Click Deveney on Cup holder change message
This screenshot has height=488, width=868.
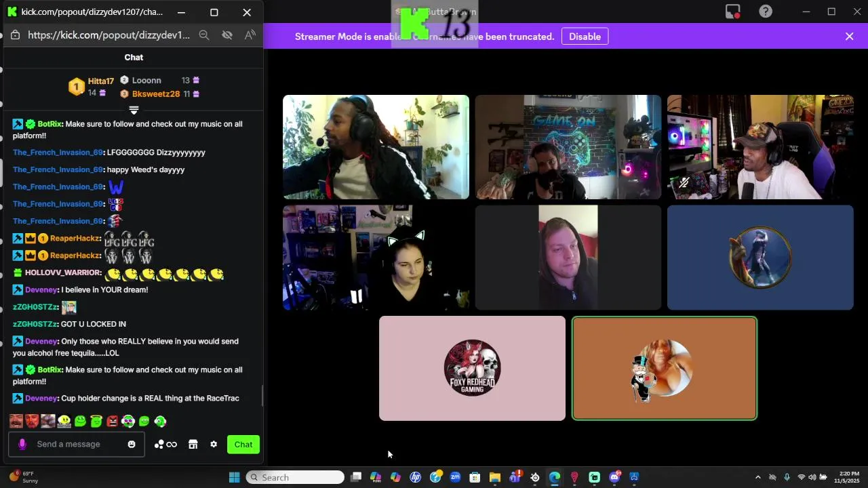(x=41, y=399)
